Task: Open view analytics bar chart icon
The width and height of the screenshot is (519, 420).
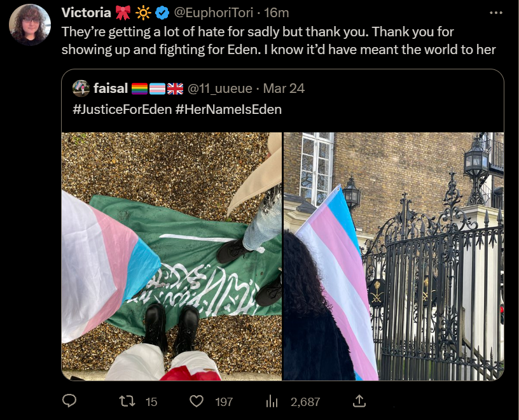Action: (x=272, y=402)
